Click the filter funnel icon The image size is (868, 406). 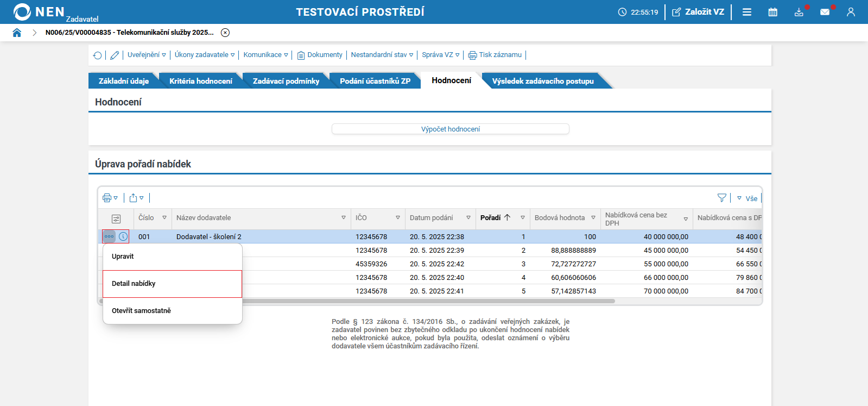[x=722, y=198]
